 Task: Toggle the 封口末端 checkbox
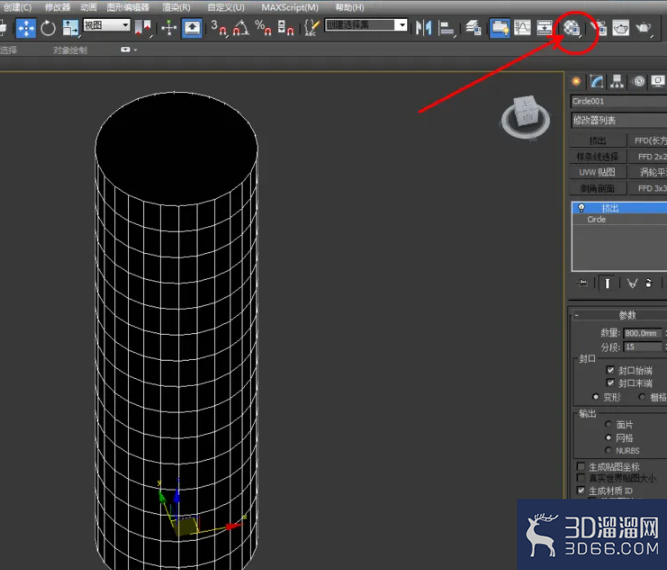[610, 383]
